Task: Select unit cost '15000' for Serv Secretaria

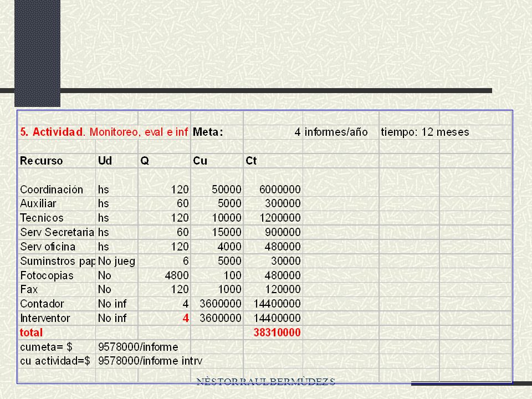Action: point(227,232)
